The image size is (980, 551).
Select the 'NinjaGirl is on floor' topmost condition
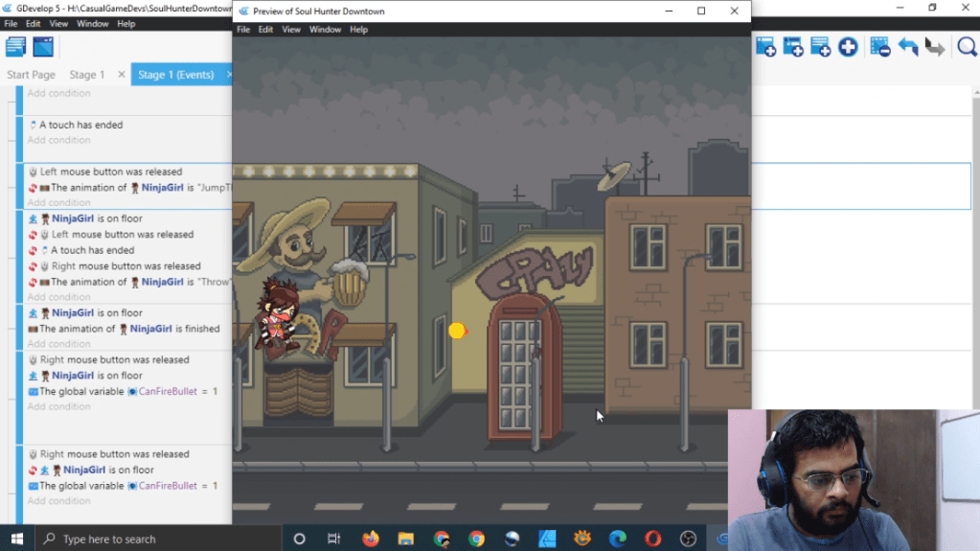tap(85, 218)
